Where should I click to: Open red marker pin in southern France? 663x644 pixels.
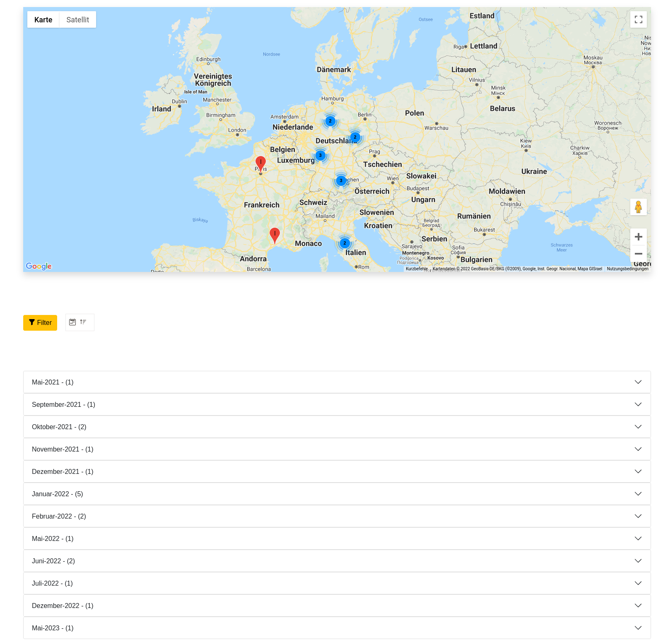pos(275,235)
